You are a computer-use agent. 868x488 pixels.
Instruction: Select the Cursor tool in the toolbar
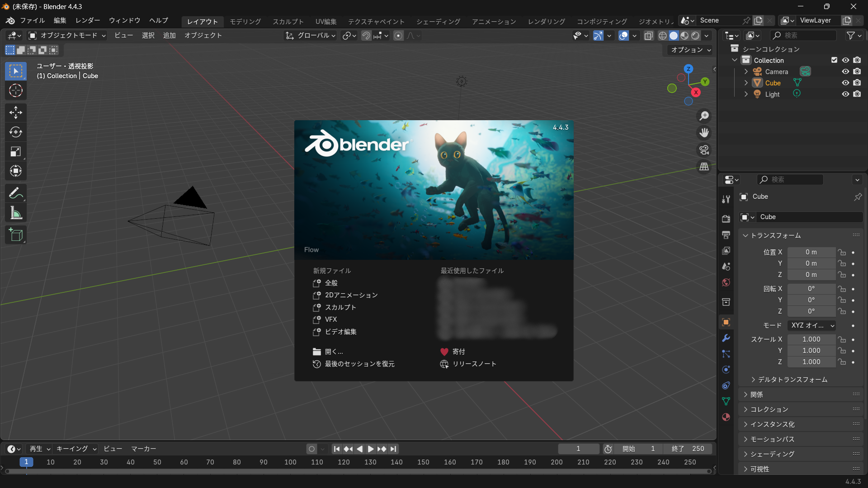(16, 91)
